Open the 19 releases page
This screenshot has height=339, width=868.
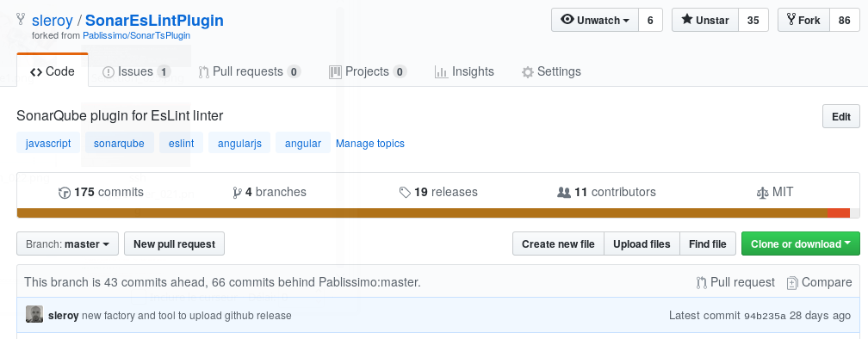pyautogui.click(x=437, y=192)
